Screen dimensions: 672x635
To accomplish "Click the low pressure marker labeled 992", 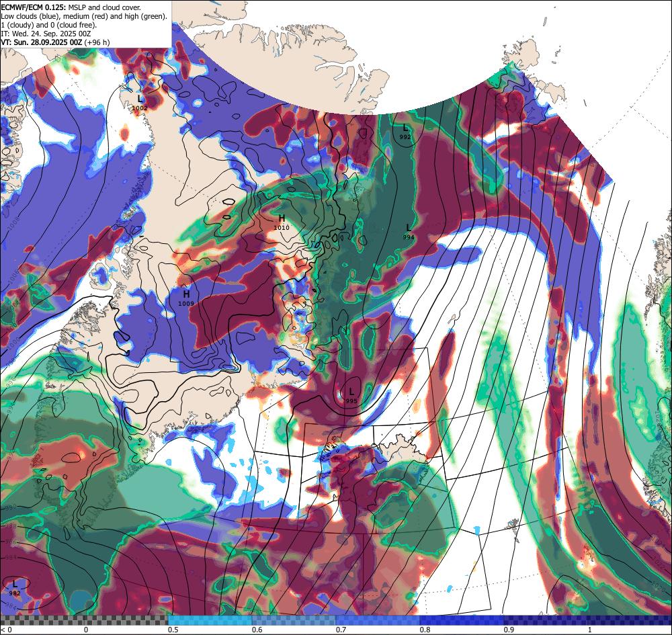I will [x=405, y=132].
